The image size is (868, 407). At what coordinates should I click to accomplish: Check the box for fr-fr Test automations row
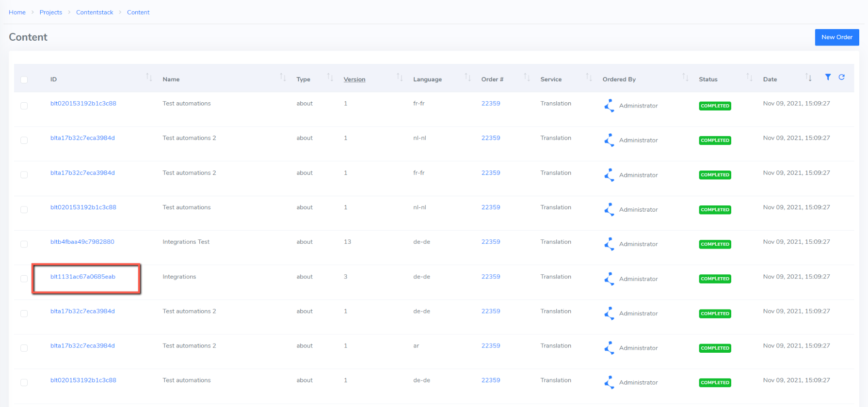click(24, 106)
